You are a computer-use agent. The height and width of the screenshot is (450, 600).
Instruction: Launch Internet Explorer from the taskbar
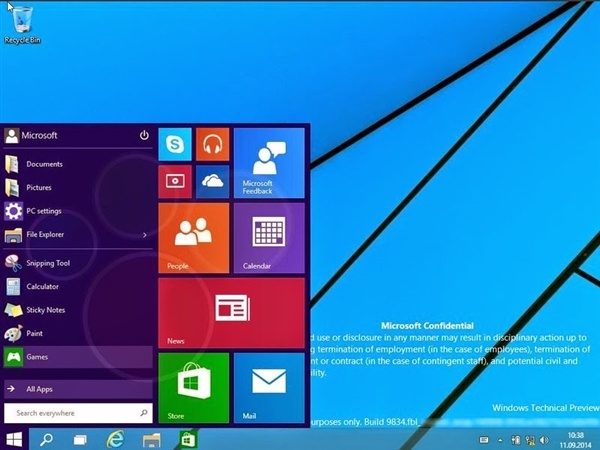click(115, 439)
